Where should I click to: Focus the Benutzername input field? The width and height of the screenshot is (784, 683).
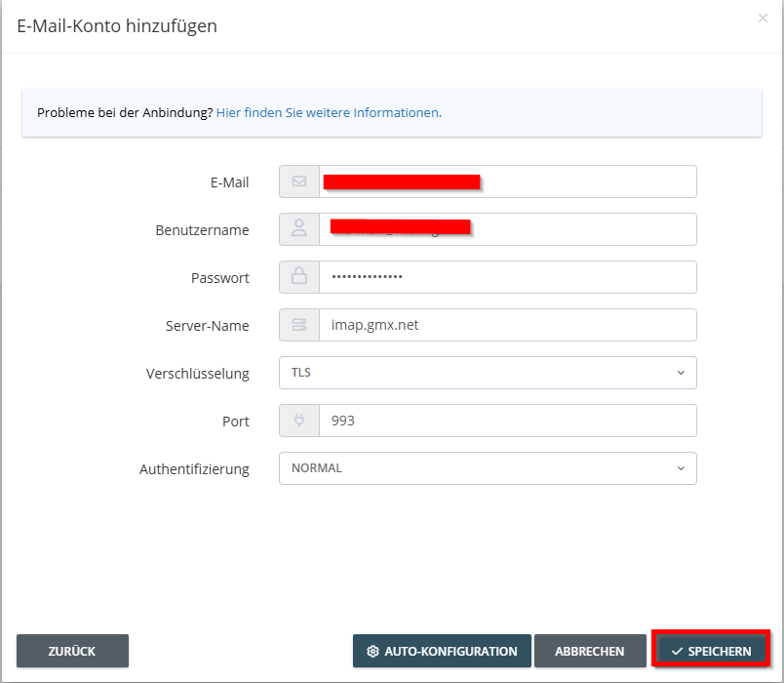tap(507, 229)
